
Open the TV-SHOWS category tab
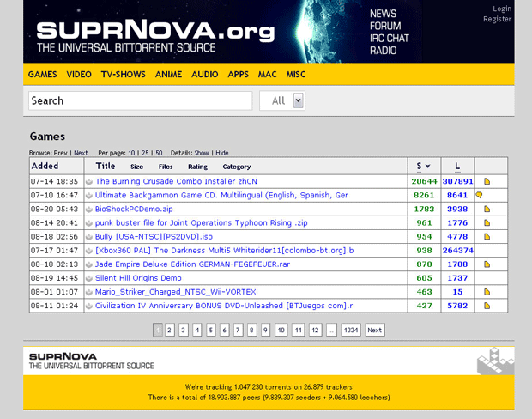coord(124,75)
